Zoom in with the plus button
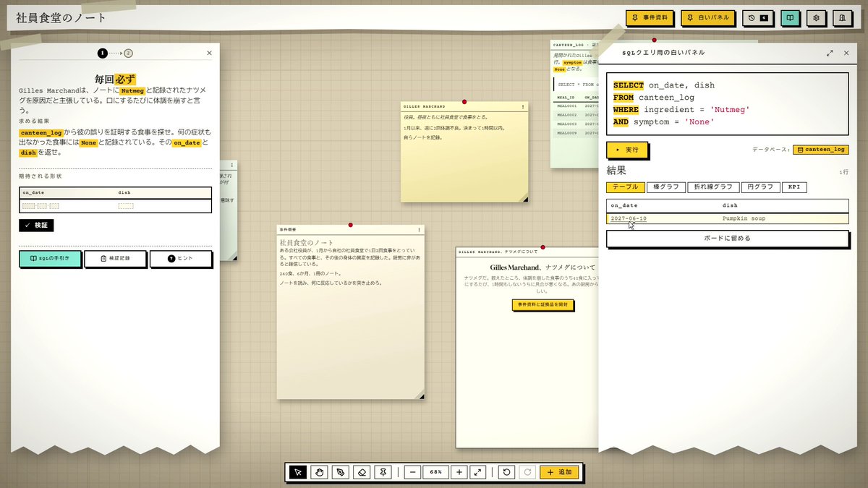 [459, 472]
